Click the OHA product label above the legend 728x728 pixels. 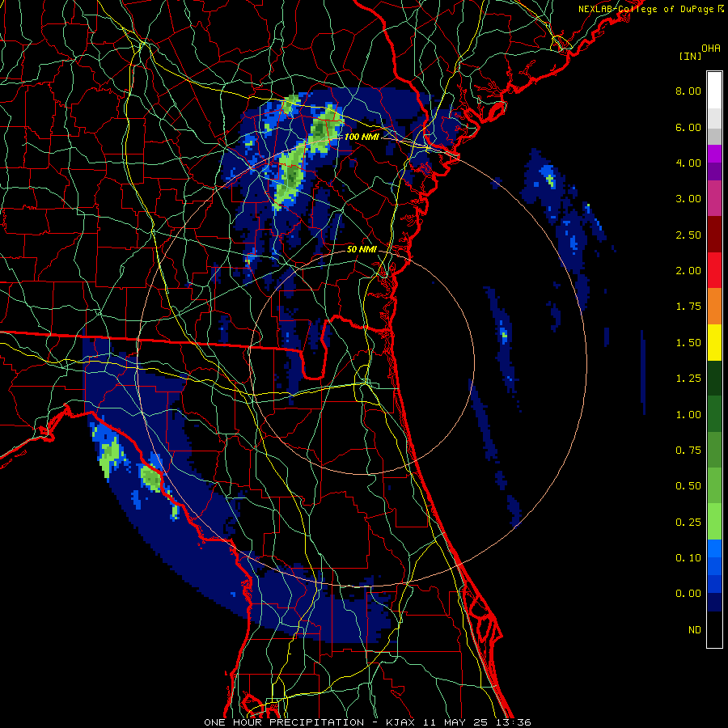[x=711, y=49]
